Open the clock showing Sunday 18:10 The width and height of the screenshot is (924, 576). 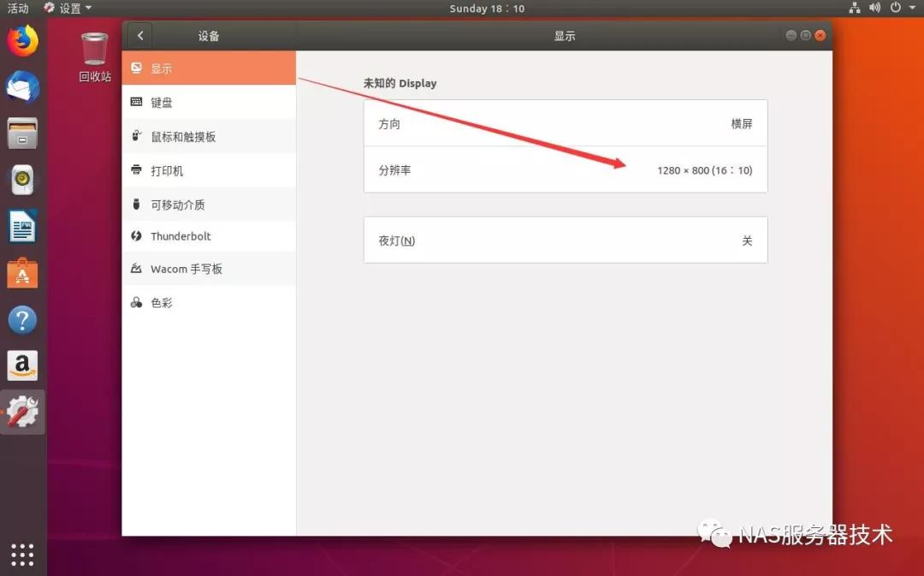point(487,9)
